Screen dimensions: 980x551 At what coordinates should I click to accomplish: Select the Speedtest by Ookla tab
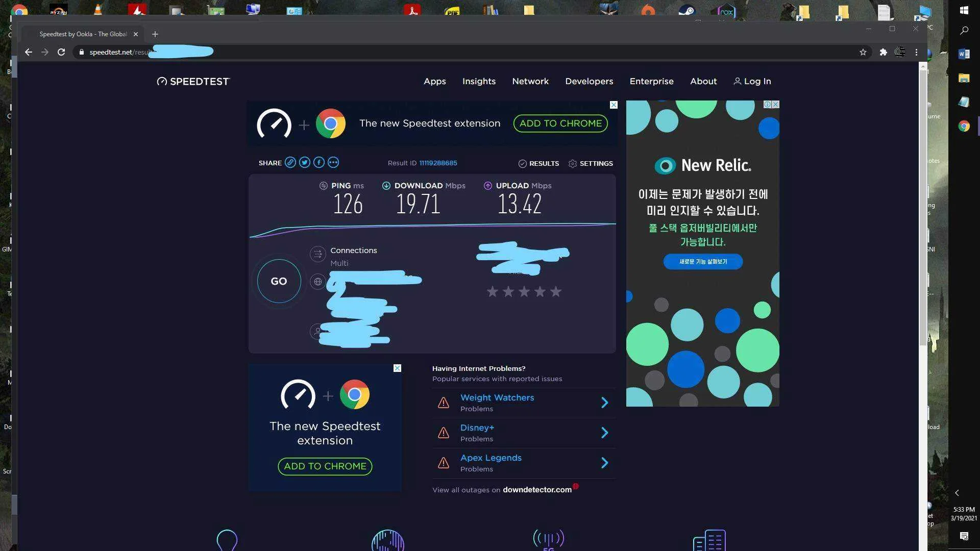[82, 34]
